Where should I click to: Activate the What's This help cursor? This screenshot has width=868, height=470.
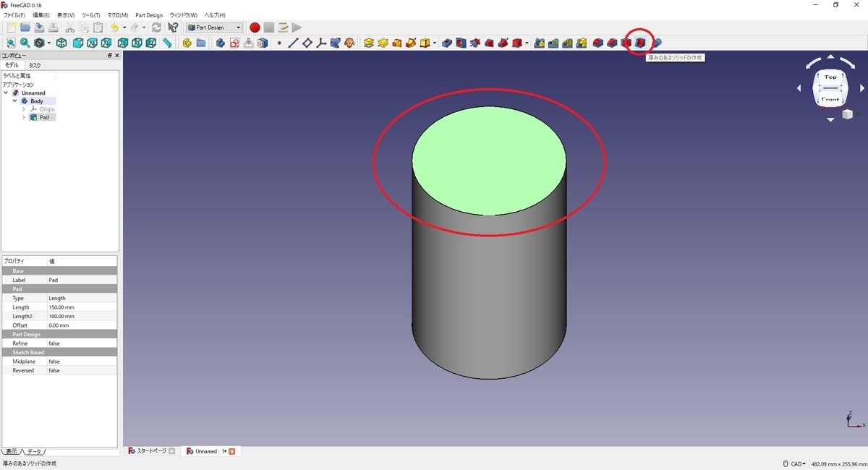tap(173, 27)
